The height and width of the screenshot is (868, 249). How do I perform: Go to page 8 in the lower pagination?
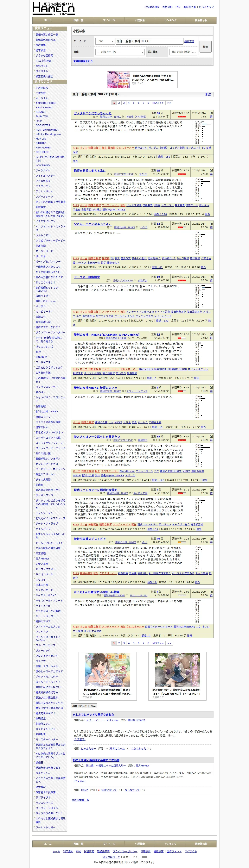coord(148,643)
